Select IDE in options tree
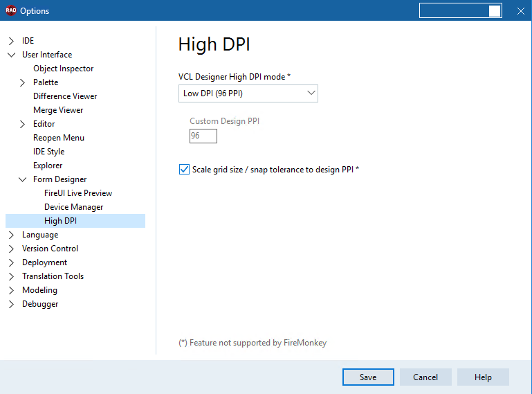Viewport: 532px width, 394px height. pos(28,41)
